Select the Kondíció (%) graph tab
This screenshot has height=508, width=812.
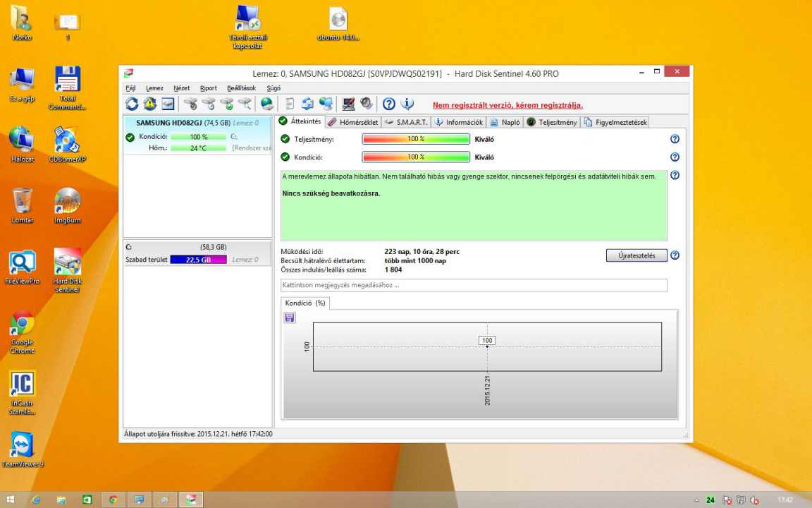coord(305,303)
